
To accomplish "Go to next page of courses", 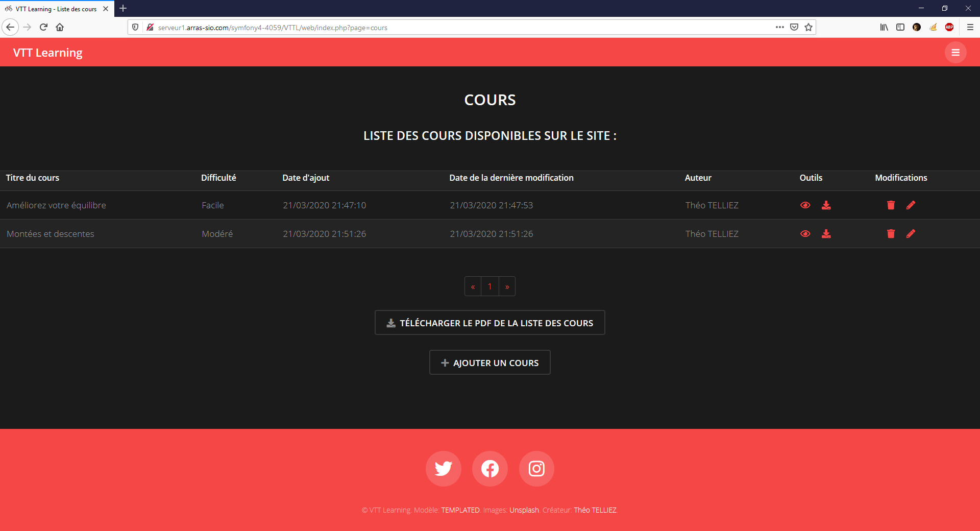I will pos(507,286).
